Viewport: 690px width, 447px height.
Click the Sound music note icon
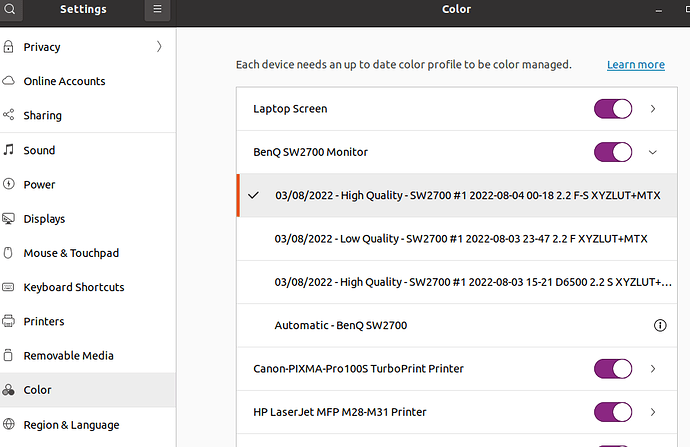click(x=8, y=150)
